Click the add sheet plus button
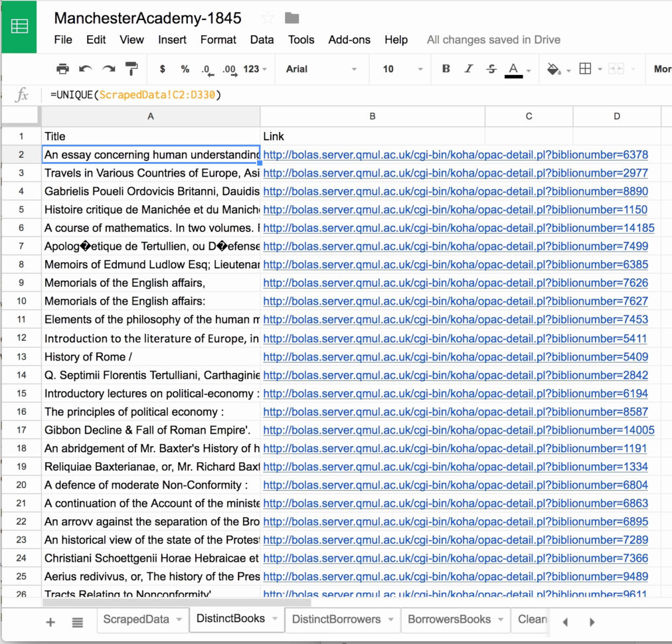 [50, 622]
